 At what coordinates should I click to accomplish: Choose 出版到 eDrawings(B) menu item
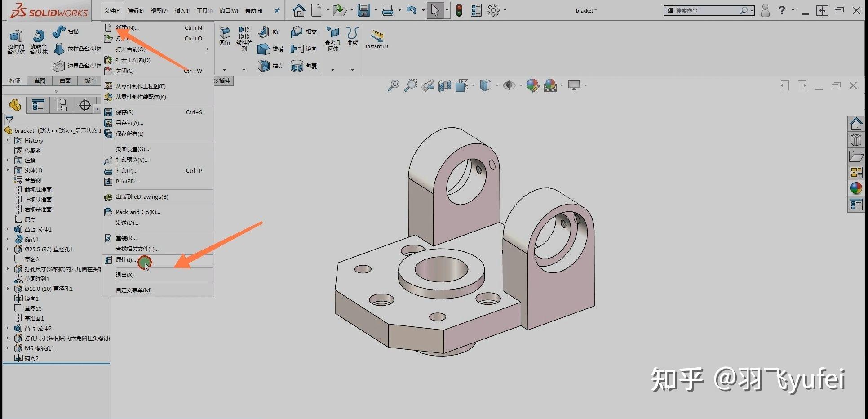(x=158, y=196)
